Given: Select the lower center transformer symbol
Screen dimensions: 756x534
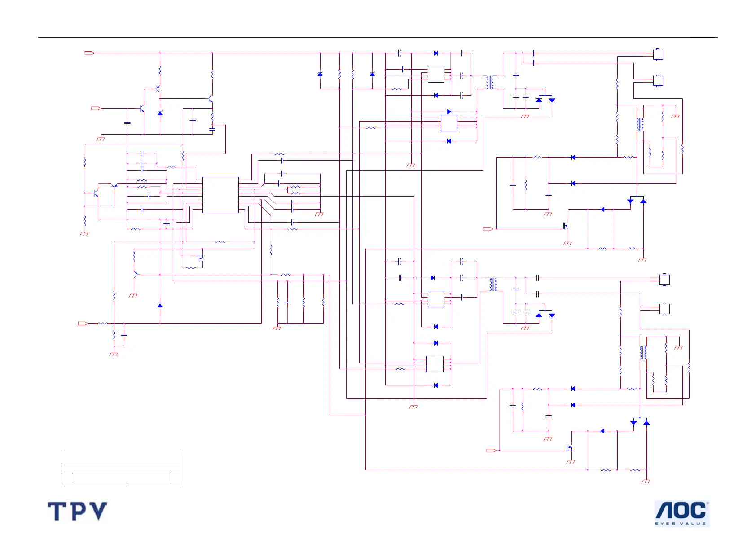Looking at the screenshot, I should (x=493, y=285).
